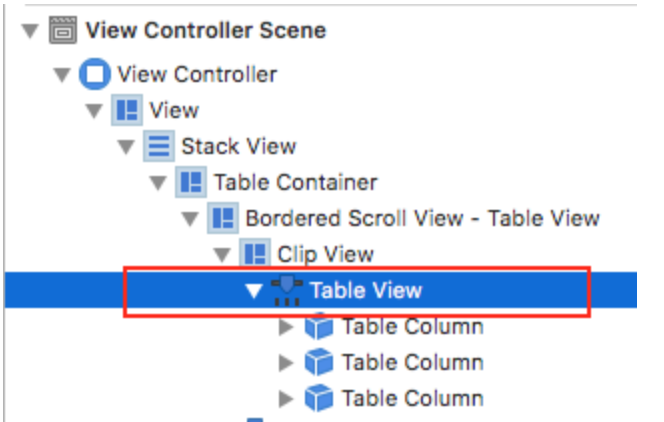
Task: Click the View Controller Scene storyboard icon
Action: [61, 30]
